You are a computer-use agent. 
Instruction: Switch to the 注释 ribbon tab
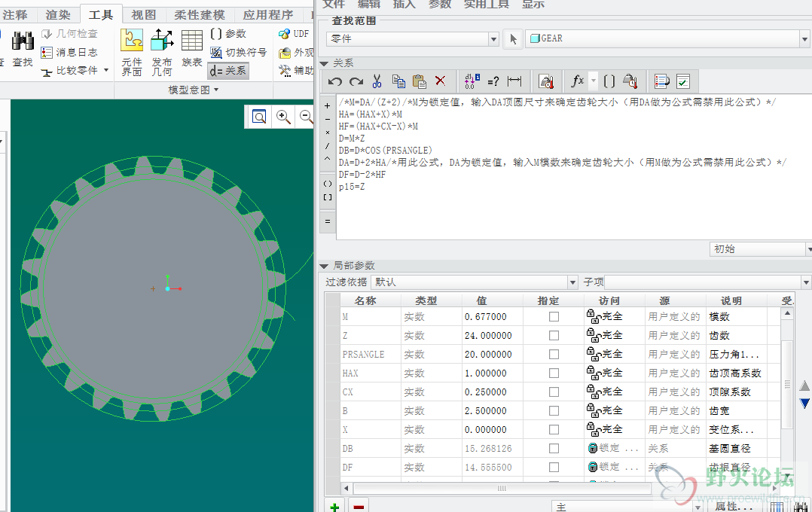15,14
